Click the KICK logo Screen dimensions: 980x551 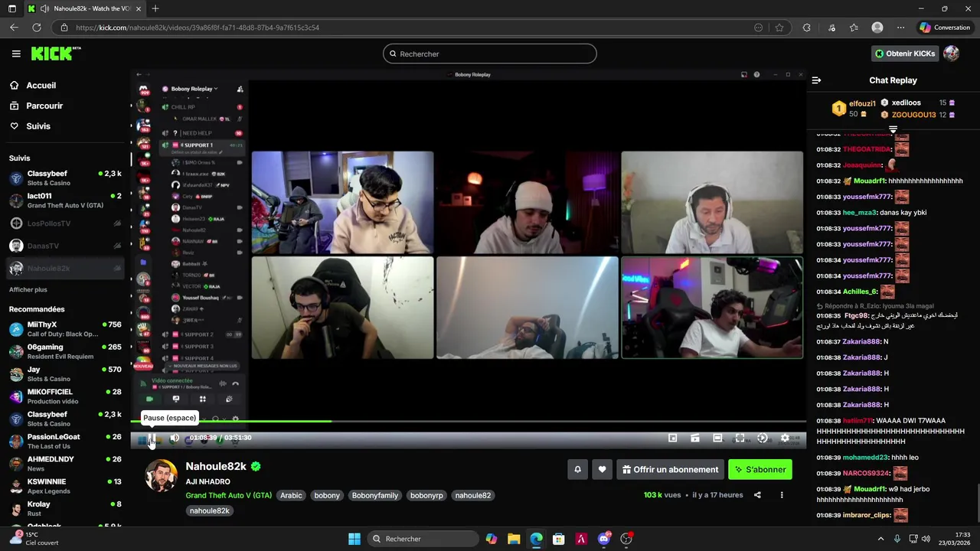pyautogui.click(x=55, y=54)
